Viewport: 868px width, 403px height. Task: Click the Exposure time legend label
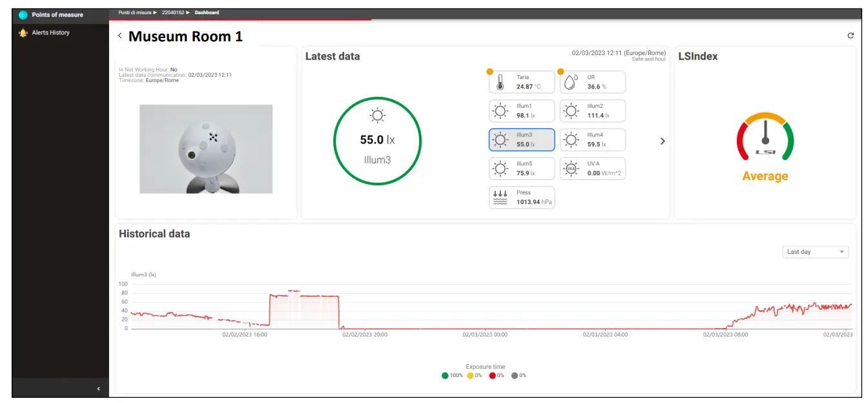coord(486,366)
